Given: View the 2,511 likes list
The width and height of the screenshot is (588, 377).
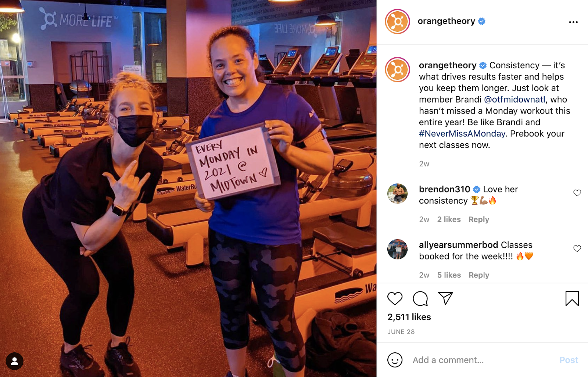Looking at the screenshot, I should (x=409, y=317).
